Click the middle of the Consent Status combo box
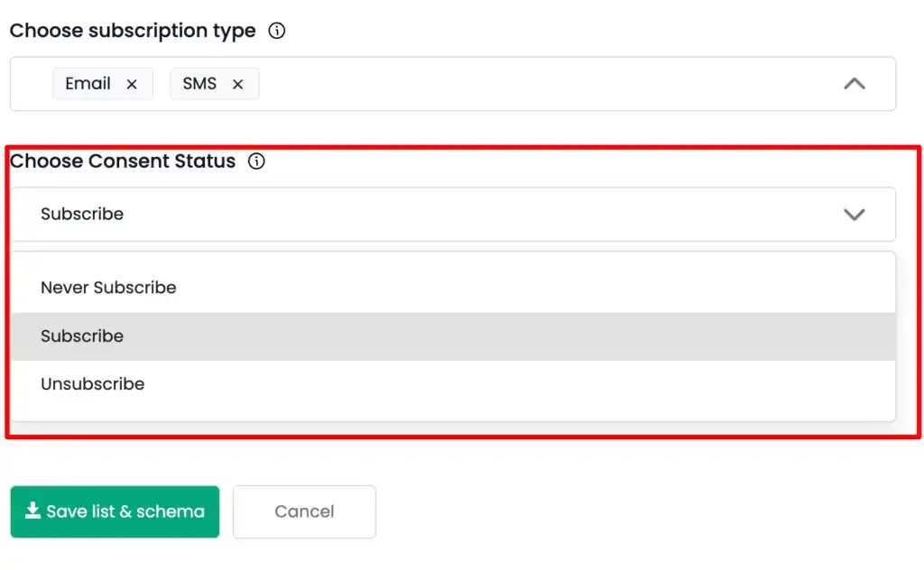Screen dimensions: 924x570 (x=453, y=215)
